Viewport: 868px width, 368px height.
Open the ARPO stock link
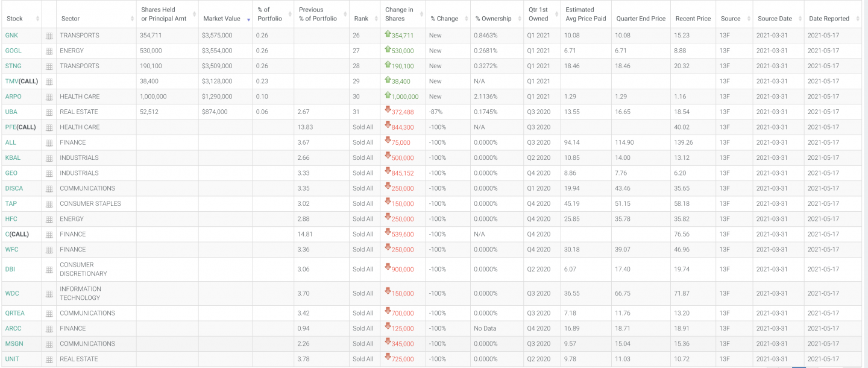(13, 97)
